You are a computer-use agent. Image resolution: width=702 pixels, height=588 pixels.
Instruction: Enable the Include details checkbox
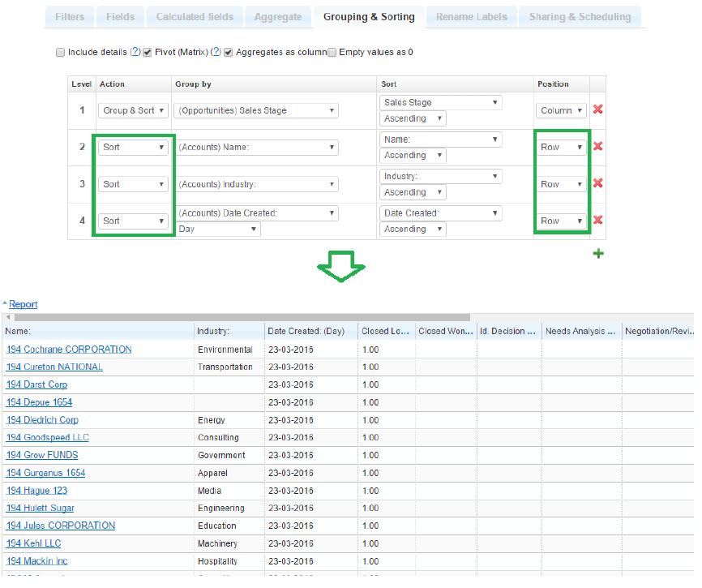tap(60, 53)
